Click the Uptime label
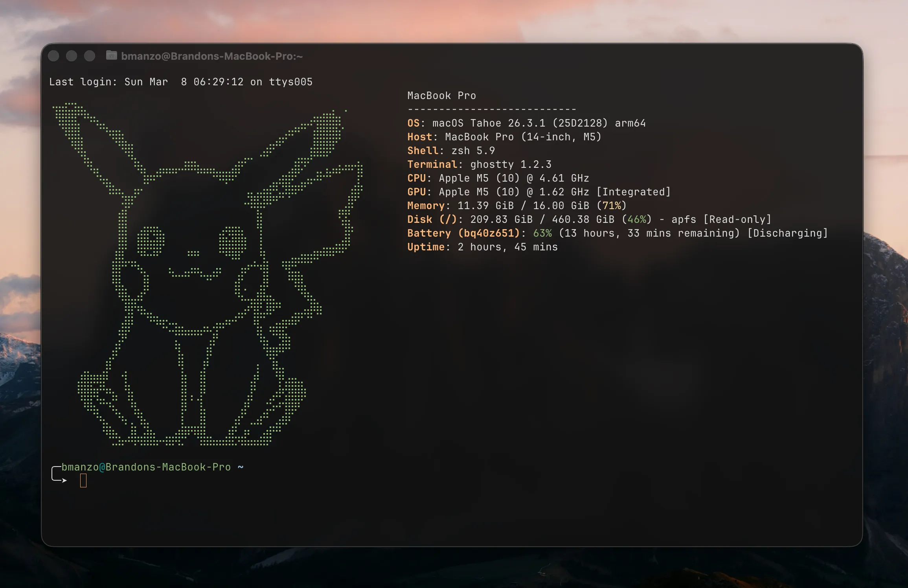The height and width of the screenshot is (588, 908). tap(426, 247)
